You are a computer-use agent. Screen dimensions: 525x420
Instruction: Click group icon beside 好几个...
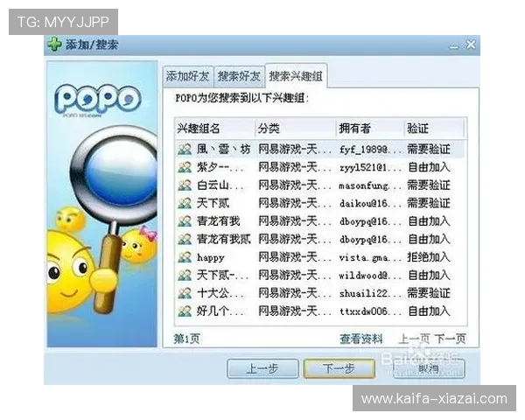[185, 311]
